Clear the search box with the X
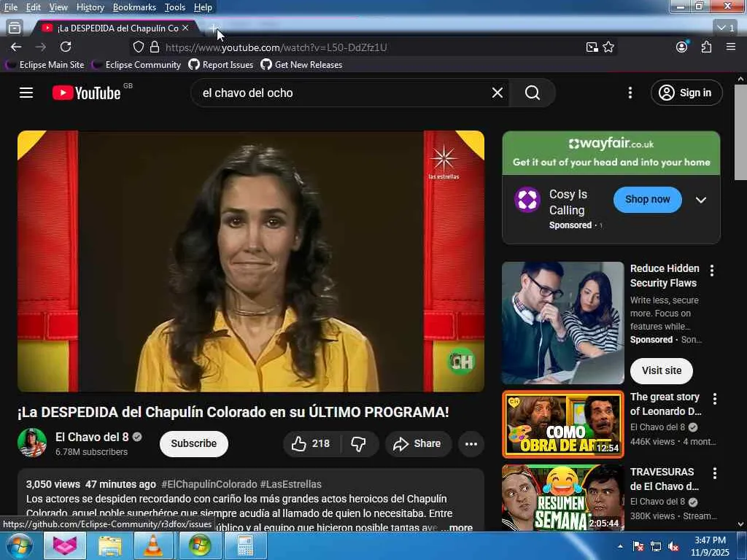This screenshot has width=747, height=560. click(x=498, y=93)
